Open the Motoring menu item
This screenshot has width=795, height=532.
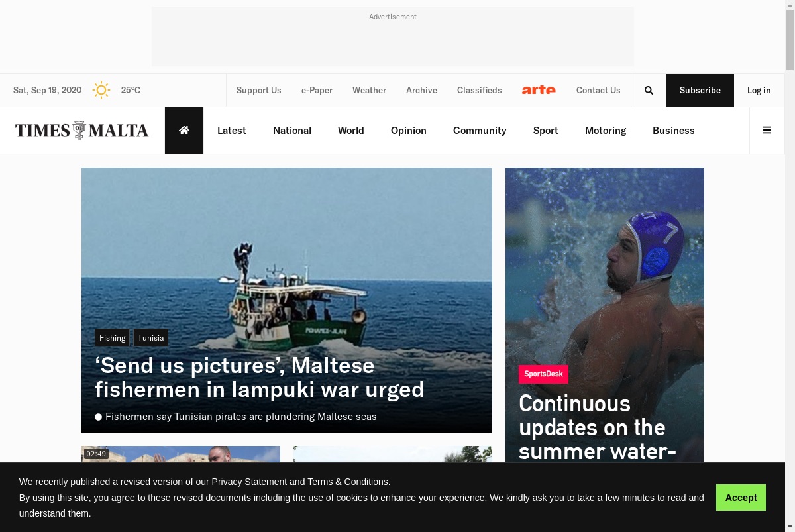pyautogui.click(x=606, y=131)
